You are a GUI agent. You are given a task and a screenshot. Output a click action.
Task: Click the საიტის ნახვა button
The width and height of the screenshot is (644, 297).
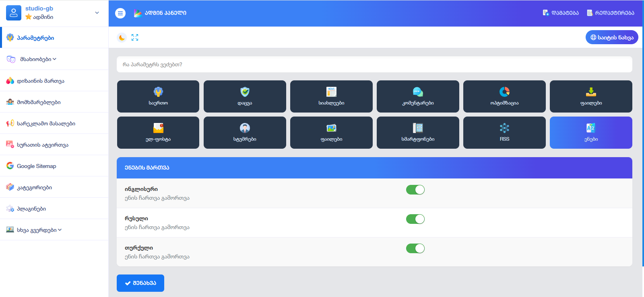coord(611,37)
